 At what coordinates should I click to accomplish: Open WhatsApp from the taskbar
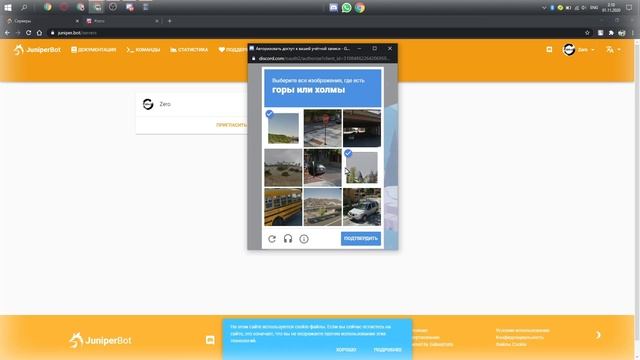[347, 7]
